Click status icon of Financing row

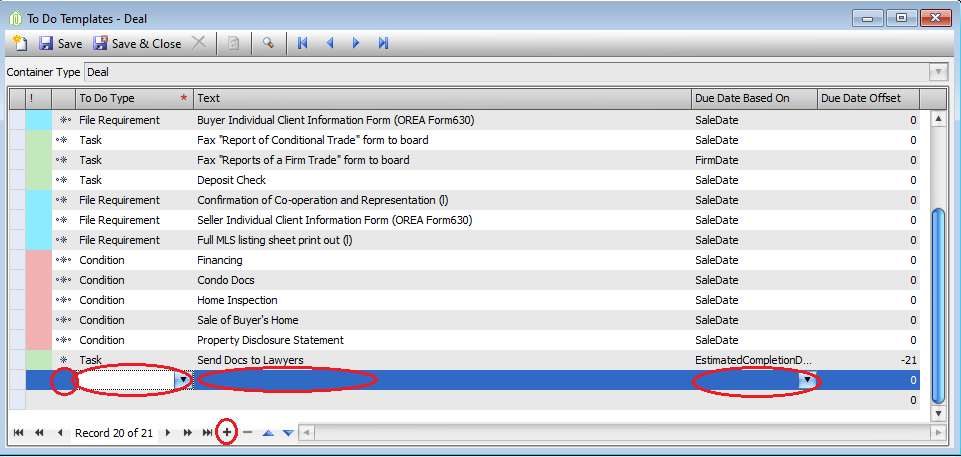click(63, 260)
